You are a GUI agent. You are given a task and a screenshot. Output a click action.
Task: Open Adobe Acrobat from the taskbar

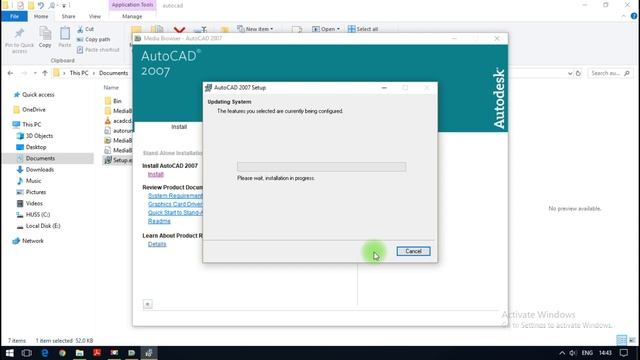pos(97,353)
